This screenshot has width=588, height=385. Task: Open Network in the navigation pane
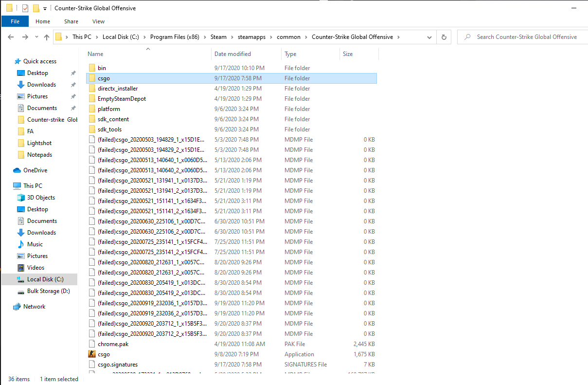(34, 307)
